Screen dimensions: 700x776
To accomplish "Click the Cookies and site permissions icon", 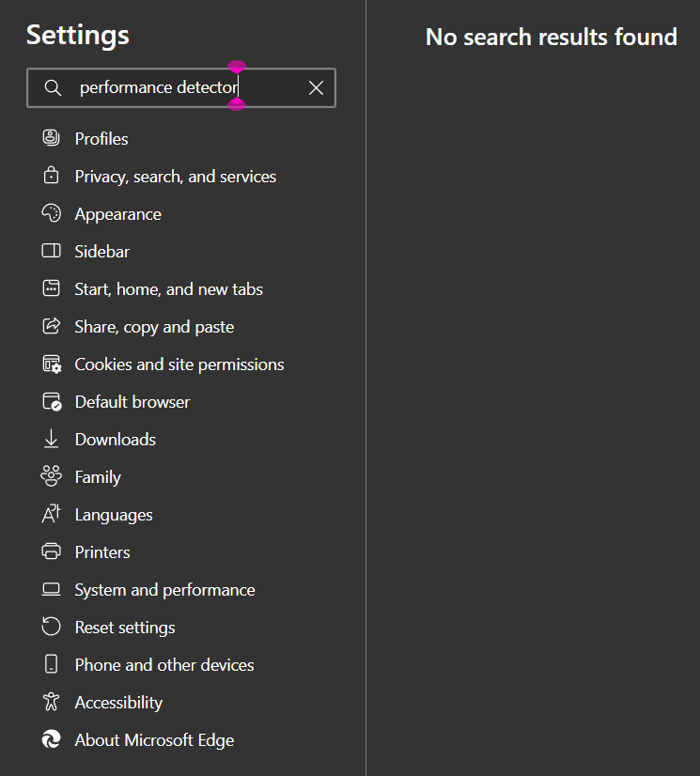I will (x=52, y=365).
